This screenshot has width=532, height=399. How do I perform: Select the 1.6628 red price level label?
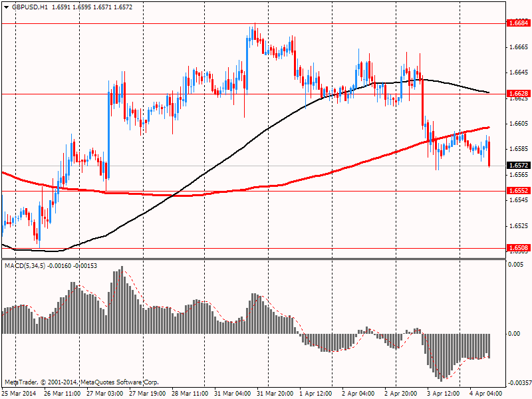coord(518,93)
